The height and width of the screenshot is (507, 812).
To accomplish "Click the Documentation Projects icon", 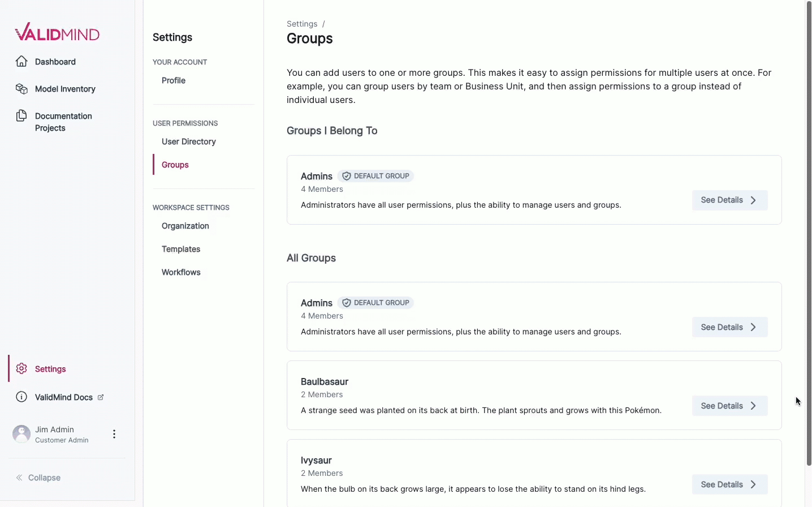I will coord(21,115).
